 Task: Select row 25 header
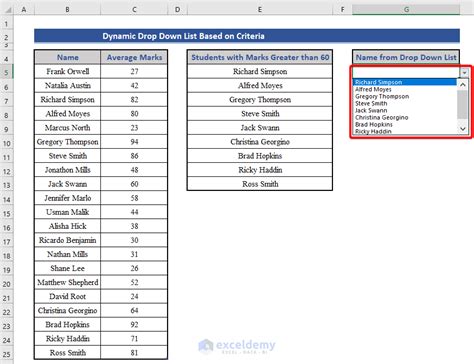coord(7,354)
